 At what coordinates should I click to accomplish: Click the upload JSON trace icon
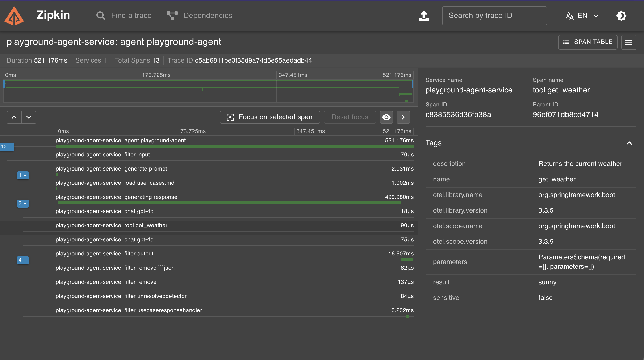424,16
